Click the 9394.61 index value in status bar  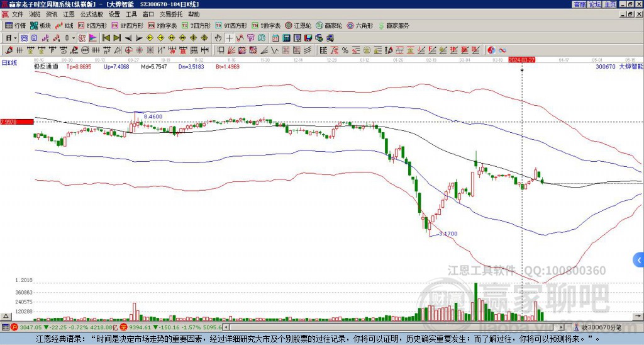click(x=140, y=327)
